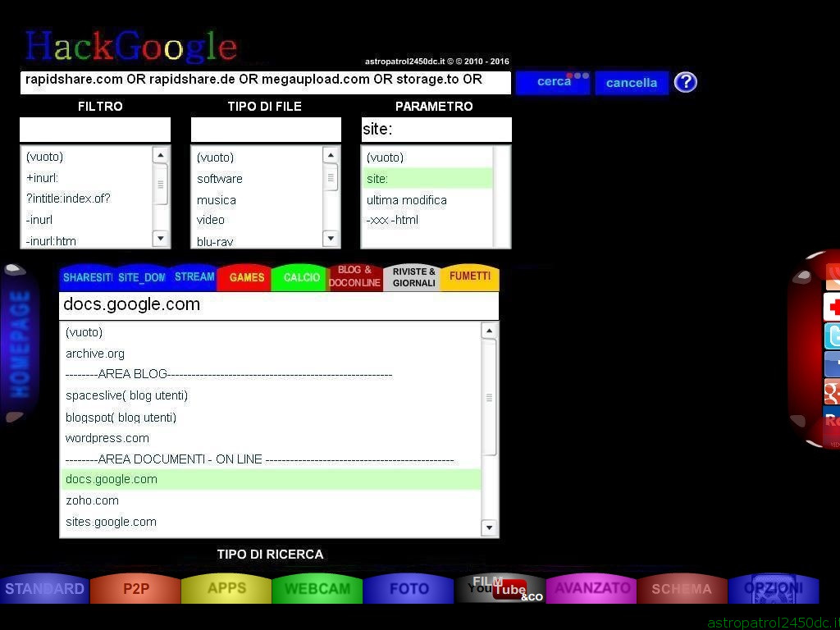This screenshot has width=840, height=630.
Task: Click the FILTRO list scrollbar thumb
Action: [161, 185]
